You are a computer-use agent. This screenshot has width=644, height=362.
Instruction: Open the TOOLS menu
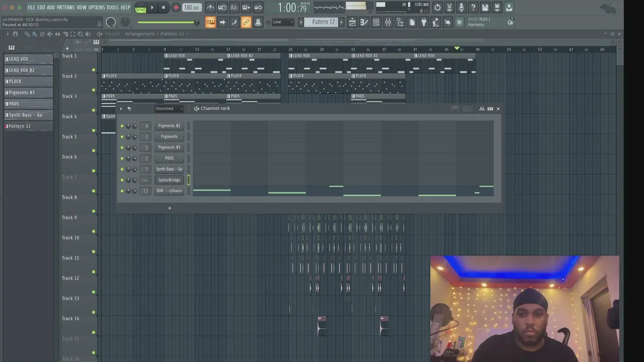coord(113,8)
